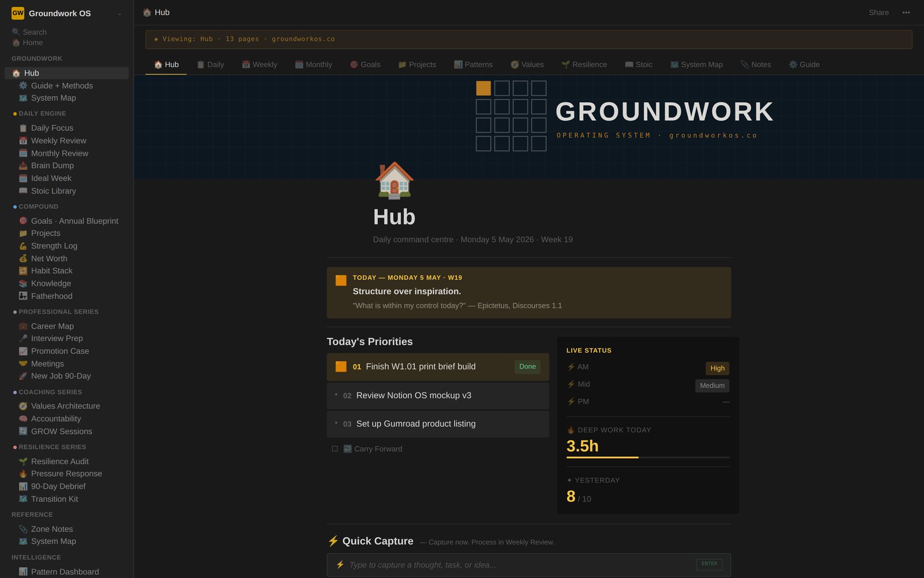Viewport: 924px width, 578px height.
Task: Click the books icon beside Knowledge
Action: coord(23,283)
